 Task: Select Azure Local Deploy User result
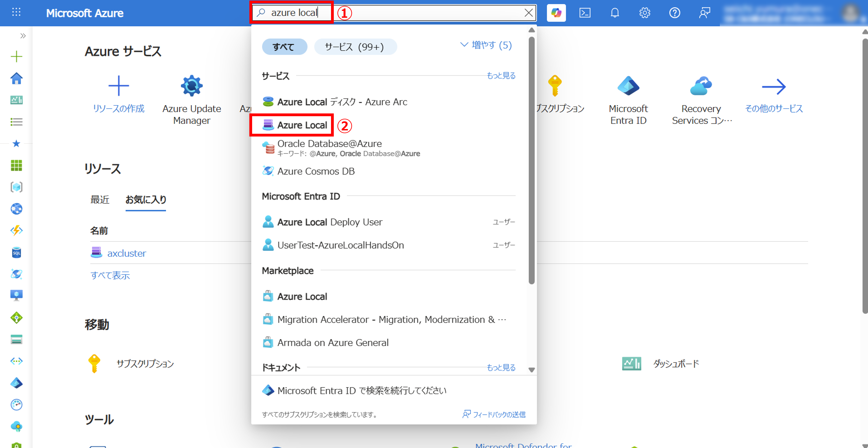pos(388,222)
